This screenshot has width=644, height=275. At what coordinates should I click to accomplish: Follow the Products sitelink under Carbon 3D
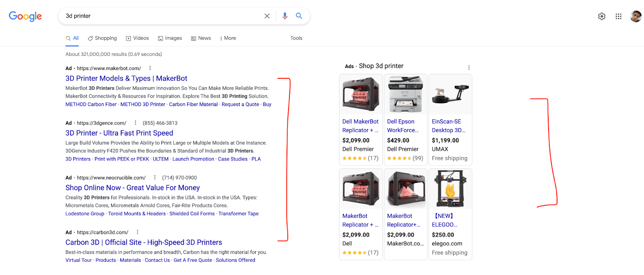(x=106, y=261)
